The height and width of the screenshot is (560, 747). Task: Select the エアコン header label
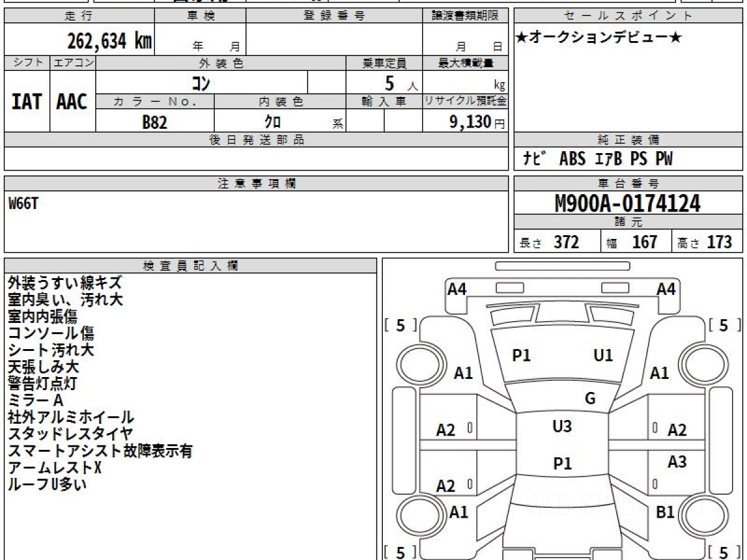coord(73,63)
